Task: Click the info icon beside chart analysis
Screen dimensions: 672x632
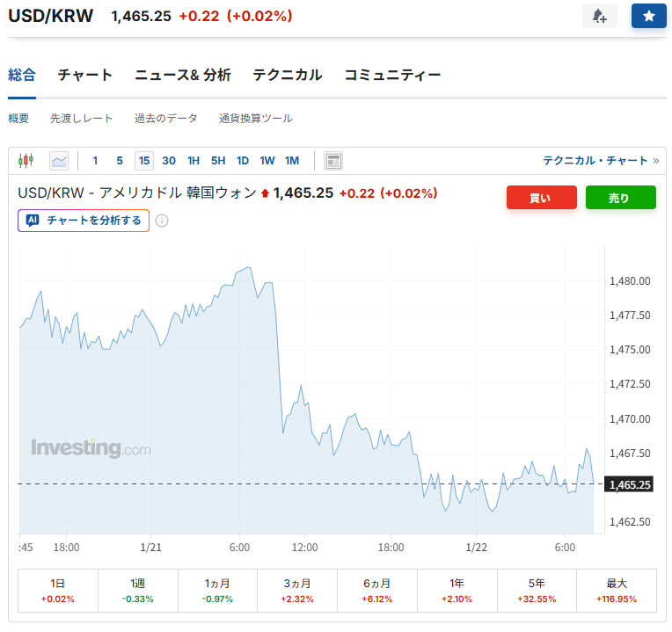Action: click(x=162, y=221)
